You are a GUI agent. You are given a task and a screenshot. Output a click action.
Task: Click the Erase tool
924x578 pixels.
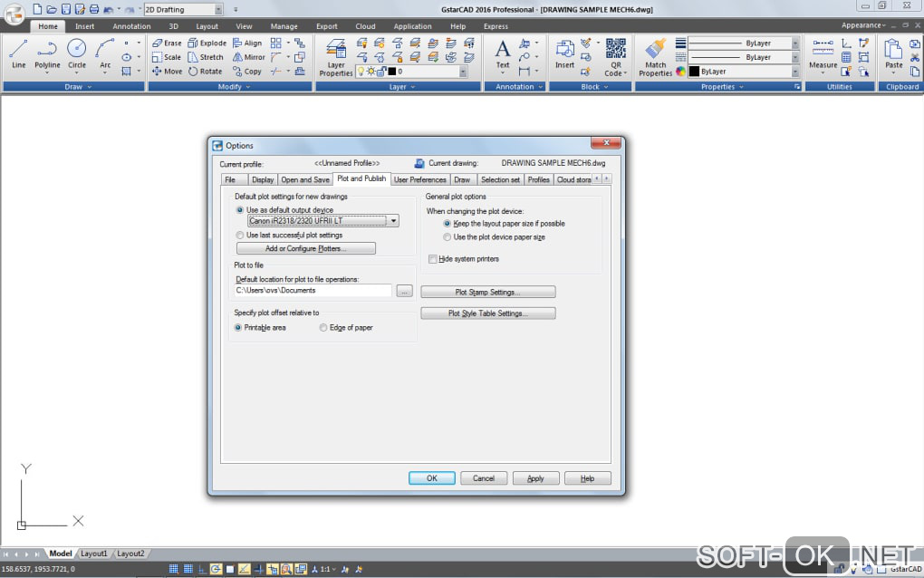tap(167, 43)
